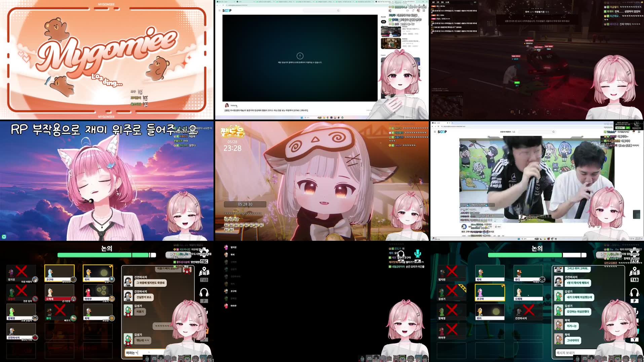
Task: Open the GTA5 clip title link below the black player
Action: [266, 110]
